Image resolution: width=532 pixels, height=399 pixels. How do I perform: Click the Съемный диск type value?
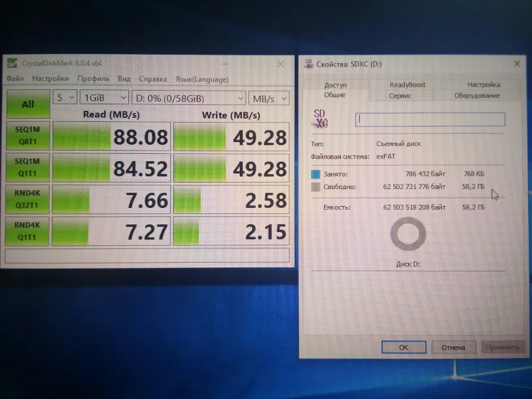(x=398, y=143)
